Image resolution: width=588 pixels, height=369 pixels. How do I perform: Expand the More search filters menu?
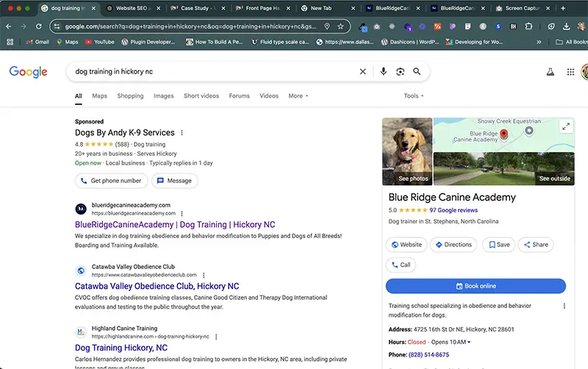[298, 96]
